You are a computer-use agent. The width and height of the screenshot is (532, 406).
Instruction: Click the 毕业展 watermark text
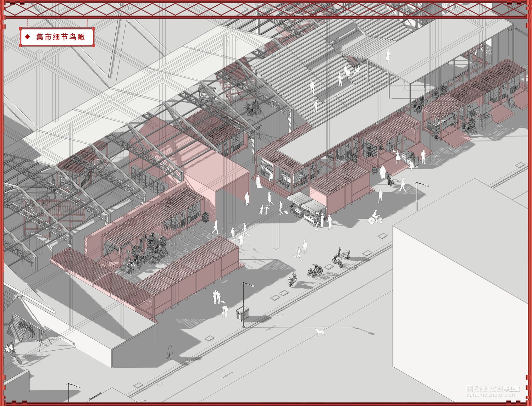click(512, 389)
